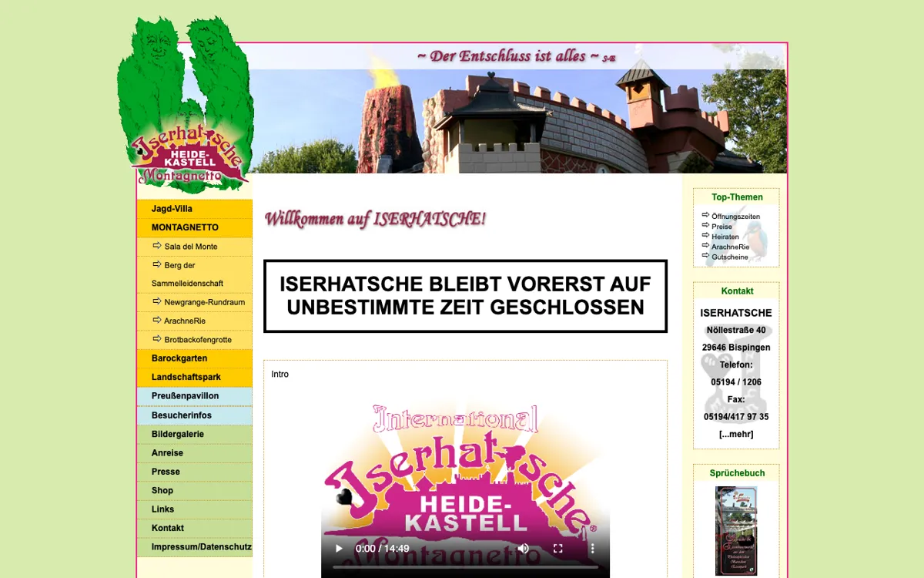Click the Top-Themen heading

tap(737, 197)
